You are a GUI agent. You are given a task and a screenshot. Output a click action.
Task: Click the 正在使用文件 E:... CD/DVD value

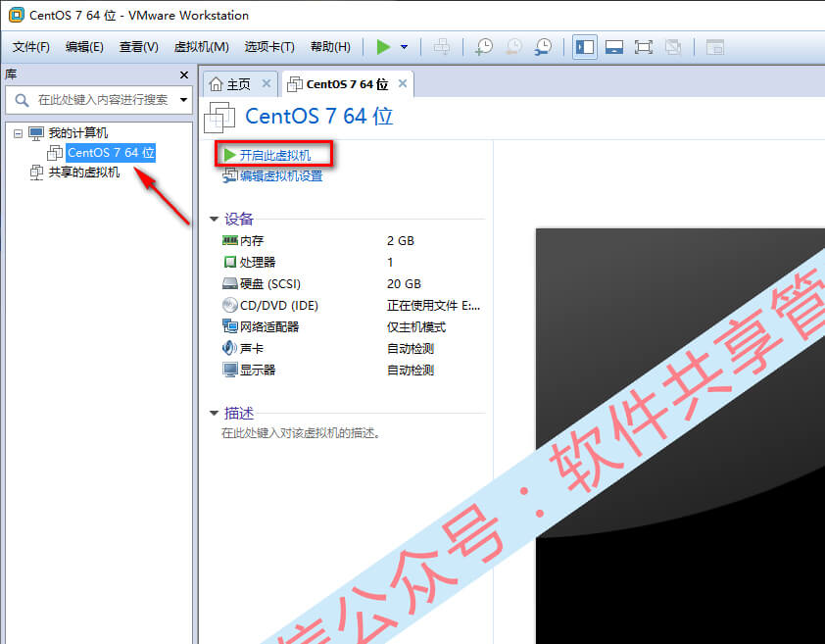433,306
